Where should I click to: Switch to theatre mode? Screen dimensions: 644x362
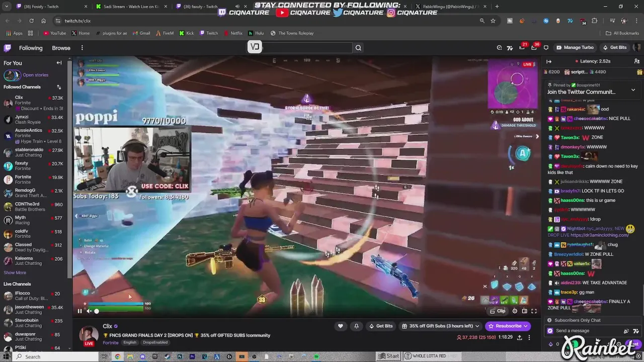[524, 311]
